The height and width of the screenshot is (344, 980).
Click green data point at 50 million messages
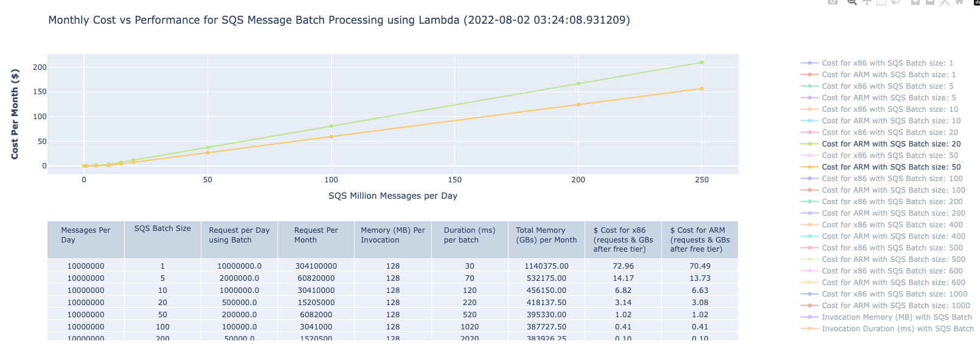click(207, 148)
